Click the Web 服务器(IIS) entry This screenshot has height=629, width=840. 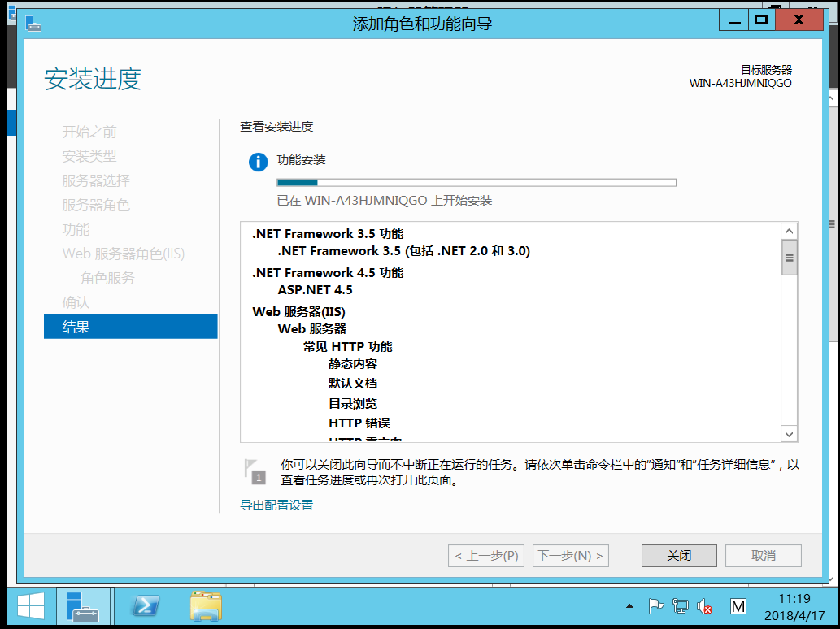299,312
